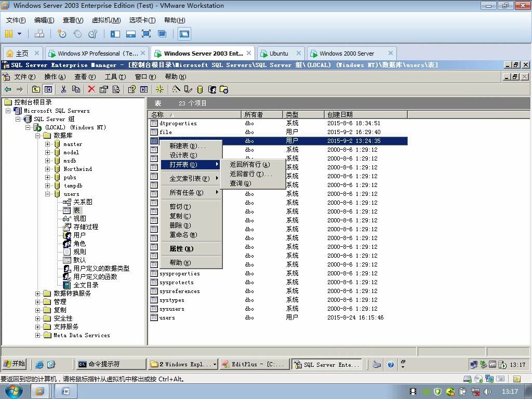This screenshot has width=532, height=399.
Task: Choose 设计表(S) from the context menu
Action: click(x=191, y=155)
